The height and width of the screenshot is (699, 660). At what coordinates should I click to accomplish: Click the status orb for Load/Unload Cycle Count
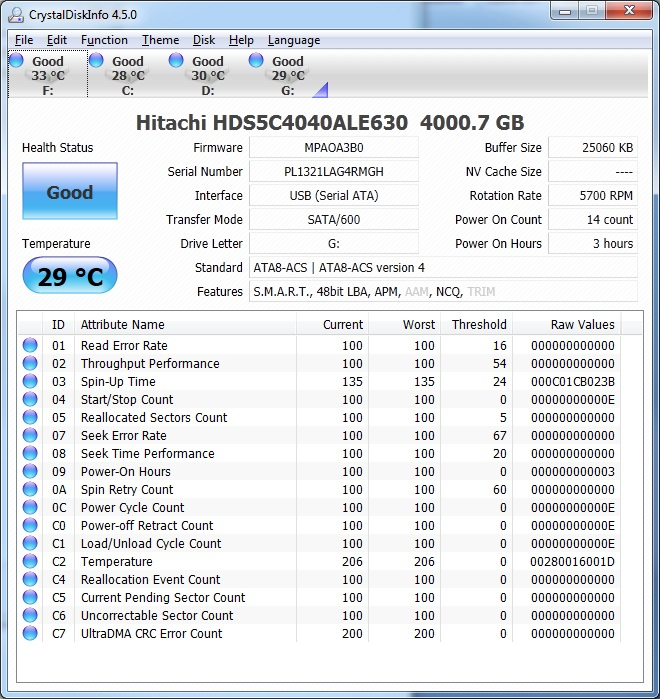click(30, 543)
